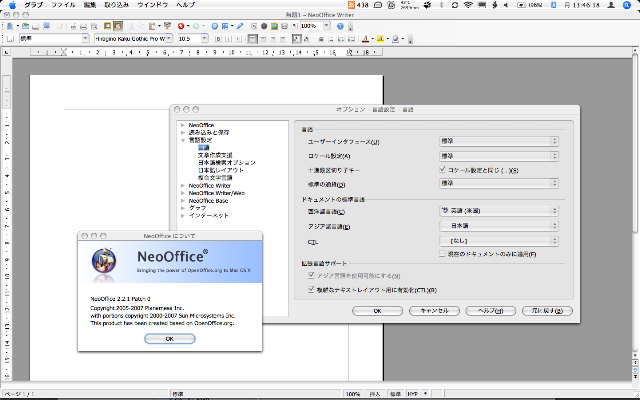Toggle Bold in the formatting toolbar
This screenshot has height=400, width=640.
point(218,39)
